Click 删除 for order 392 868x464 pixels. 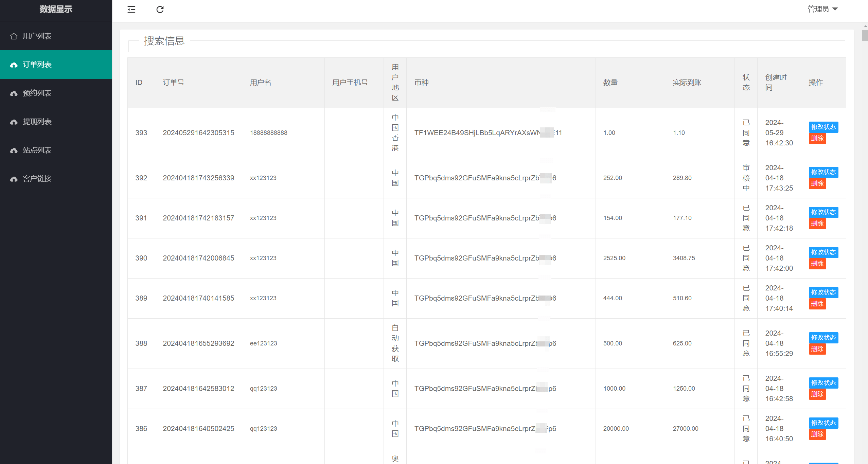tap(817, 184)
